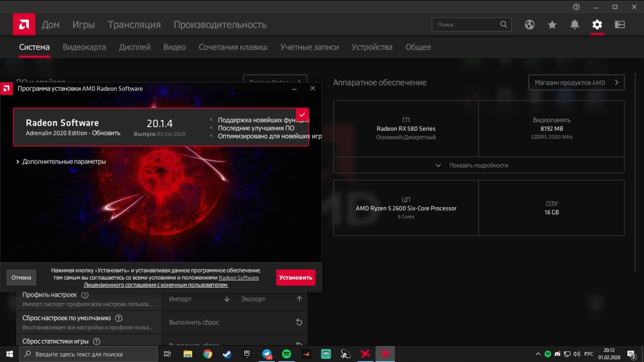Open Windows Start menu
The width and height of the screenshot is (644, 362).
tap(10, 354)
